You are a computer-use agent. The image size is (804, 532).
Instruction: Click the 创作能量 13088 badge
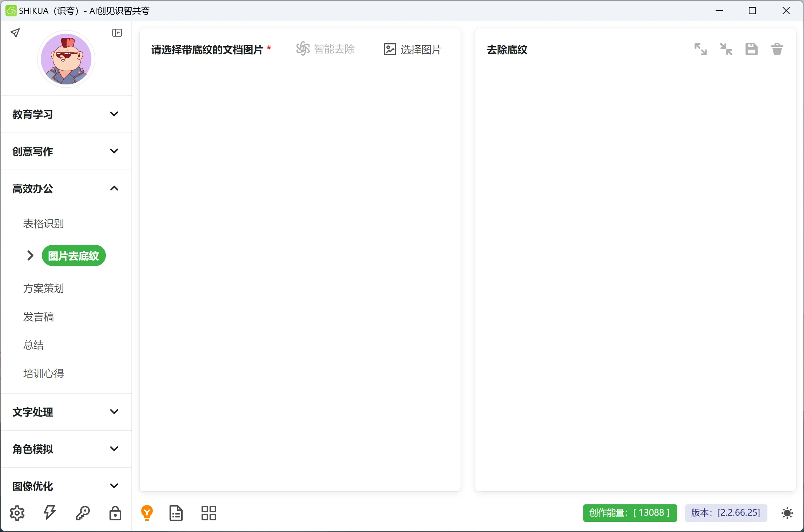coord(630,513)
